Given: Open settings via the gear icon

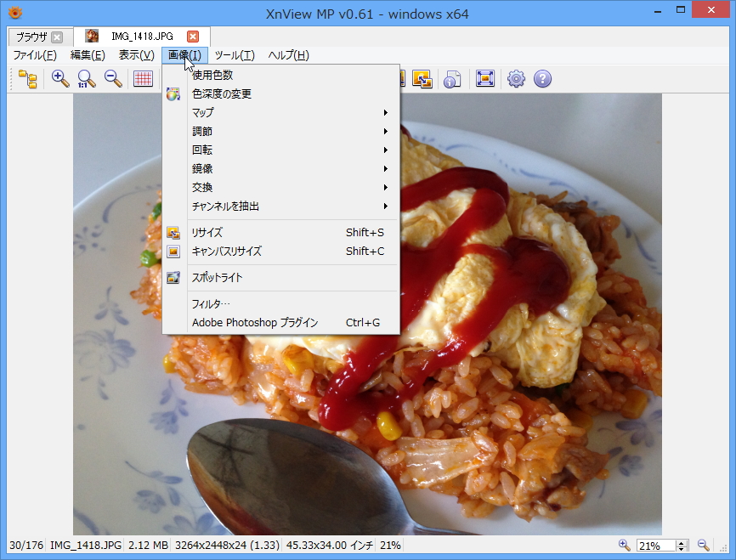Looking at the screenshot, I should [x=516, y=78].
